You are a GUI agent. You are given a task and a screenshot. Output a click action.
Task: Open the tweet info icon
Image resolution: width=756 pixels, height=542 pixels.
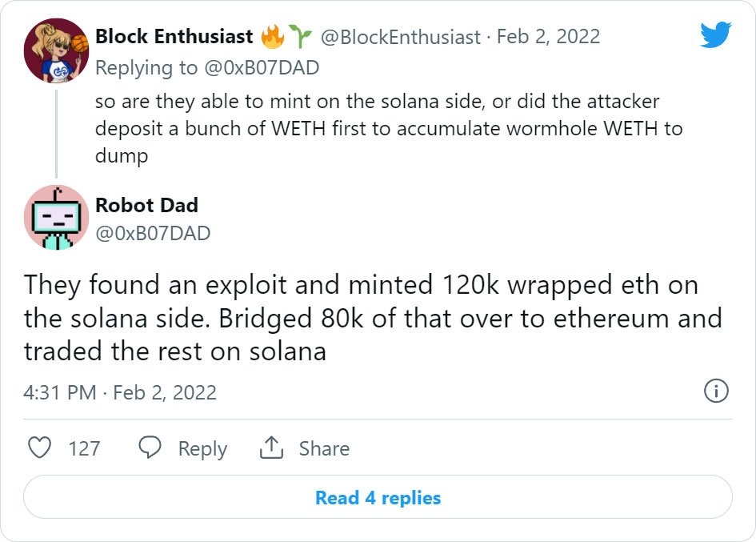pos(715,391)
